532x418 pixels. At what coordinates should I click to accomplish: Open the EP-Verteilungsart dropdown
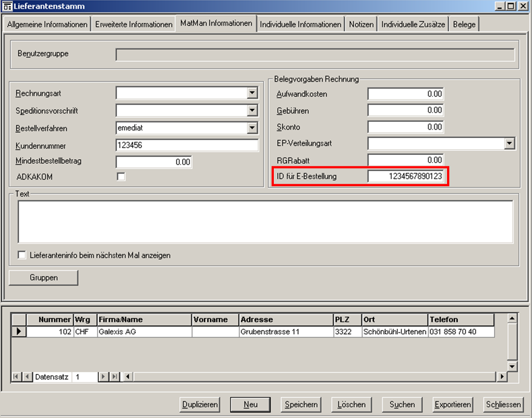(509, 144)
